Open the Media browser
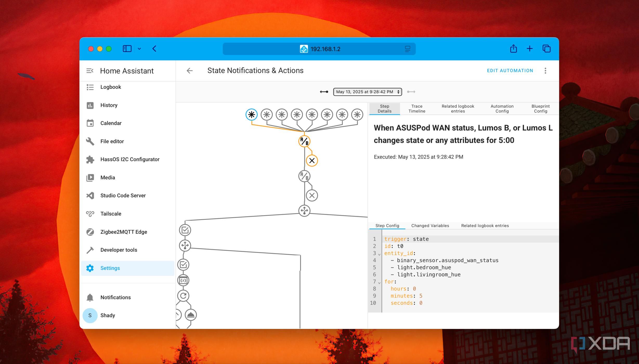 pyautogui.click(x=127, y=178)
